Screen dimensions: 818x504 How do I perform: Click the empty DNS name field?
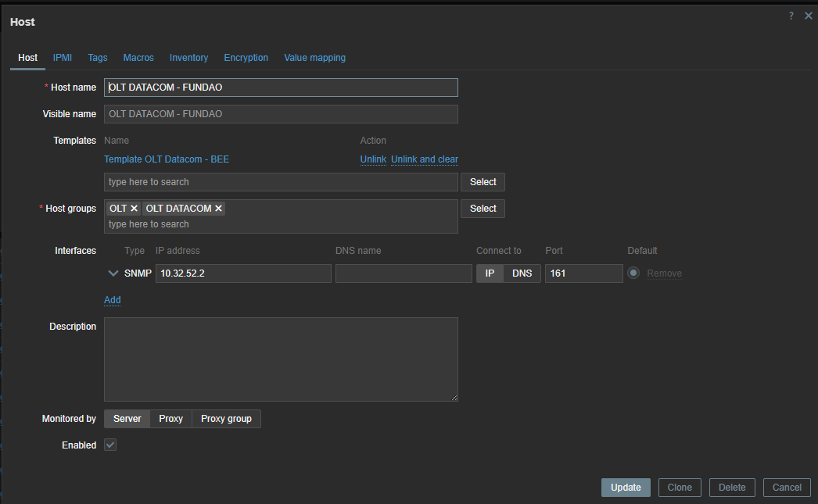404,273
